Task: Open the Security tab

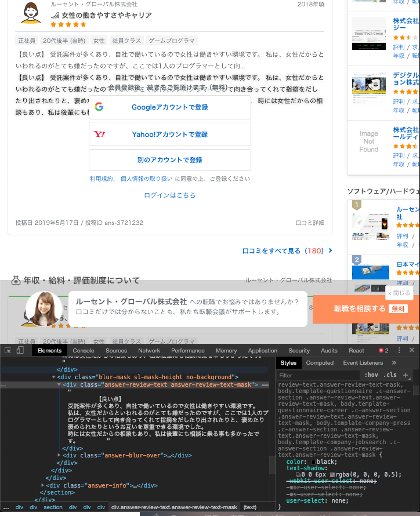Action: [x=299, y=350]
